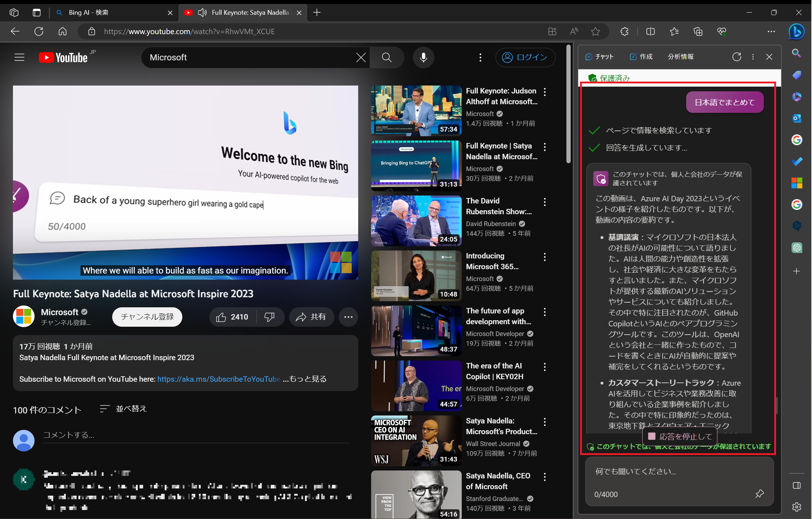This screenshot has width=812, height=519.
Task: Open the YouTube guide hamburger menu
Action: pos(19,58)
